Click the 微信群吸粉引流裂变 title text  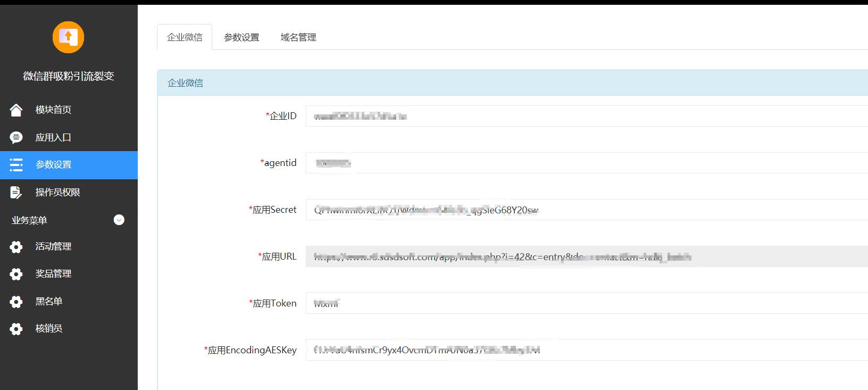tap(69, 76)
